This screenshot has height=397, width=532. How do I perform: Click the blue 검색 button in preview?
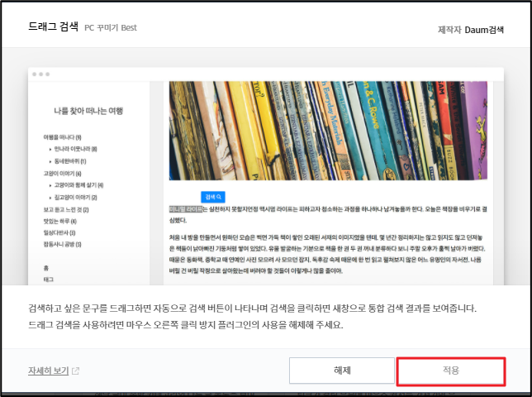pyautogui.click(x=213, y=197)
